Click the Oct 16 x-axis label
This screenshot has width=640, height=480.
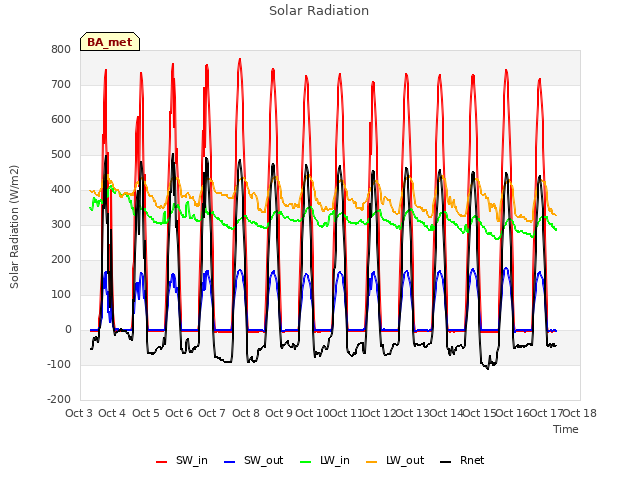pyautogui.click(x=513, y=413)
